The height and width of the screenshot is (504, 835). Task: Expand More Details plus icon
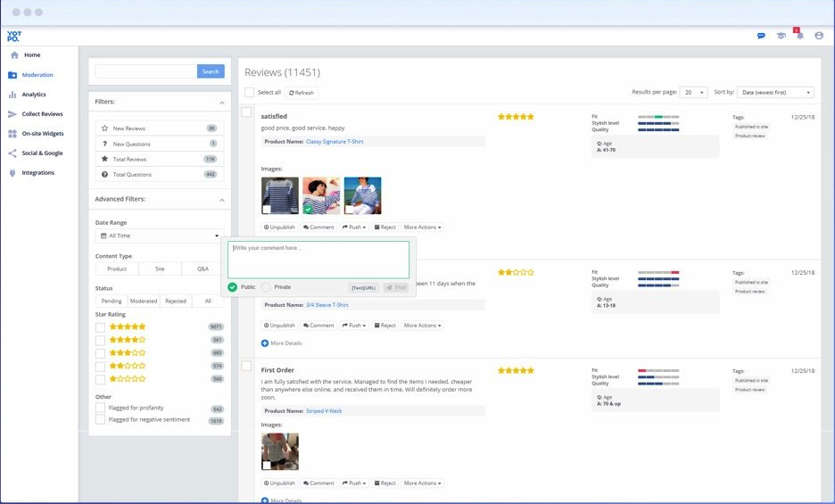(x=265, y=343)
